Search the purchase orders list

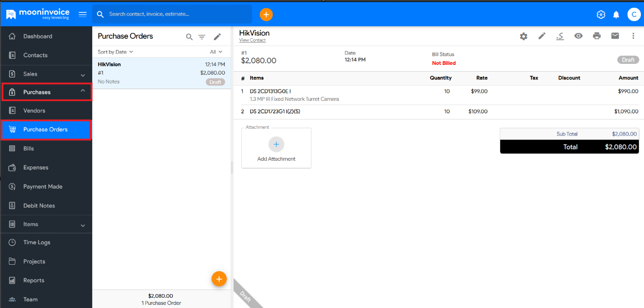189,37
